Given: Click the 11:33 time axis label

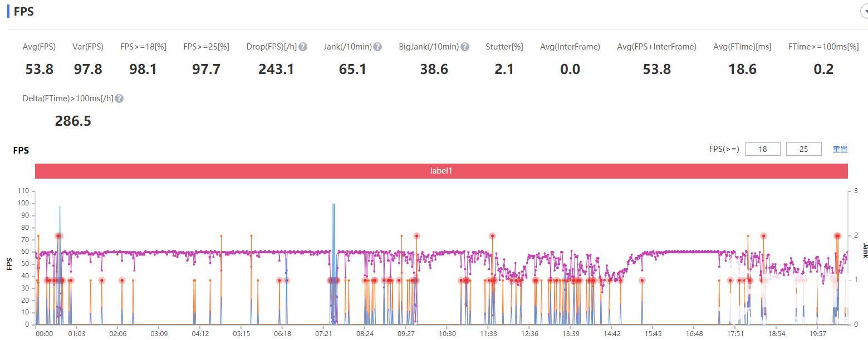Looking at the screenshot, I should [488, 334].
